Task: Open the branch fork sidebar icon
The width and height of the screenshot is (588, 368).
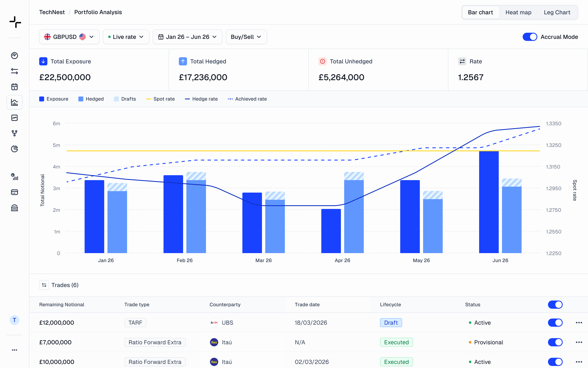Action: pyautogui.click(x=14, y=133)
